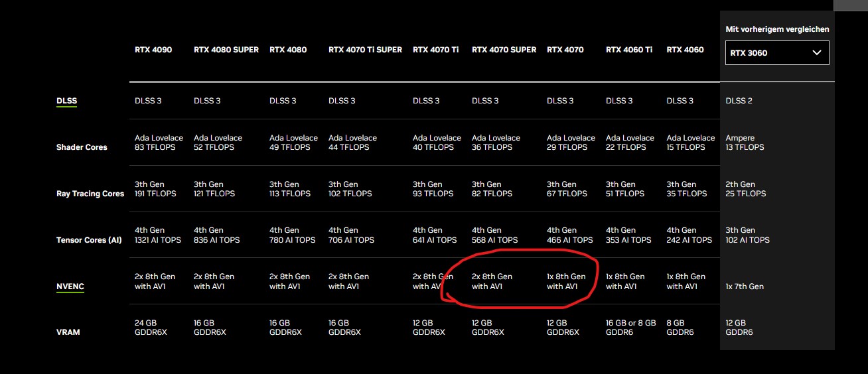Click the RTX 4090 NVENC '2x 8th Gen' cell
Screen dimensions: 868x374
click(155, 282)
